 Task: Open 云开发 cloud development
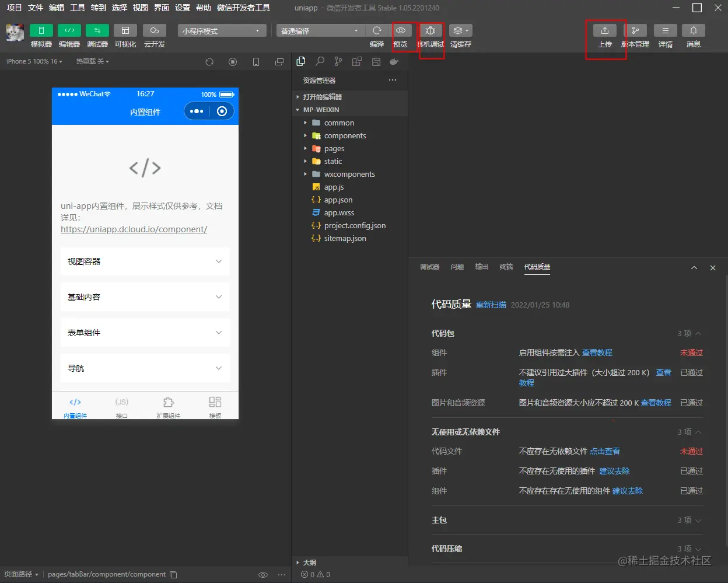155,30
